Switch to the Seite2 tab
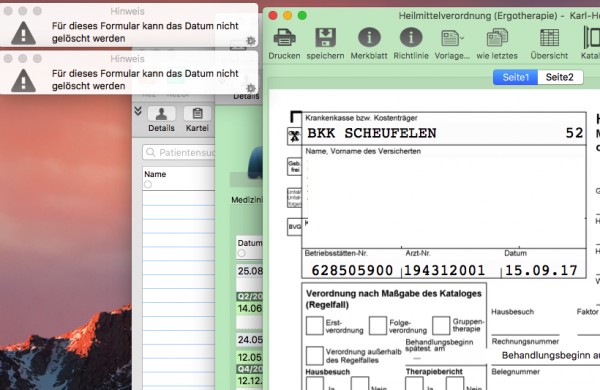Viewport: 600px width, 390px height. click(560, 77)
